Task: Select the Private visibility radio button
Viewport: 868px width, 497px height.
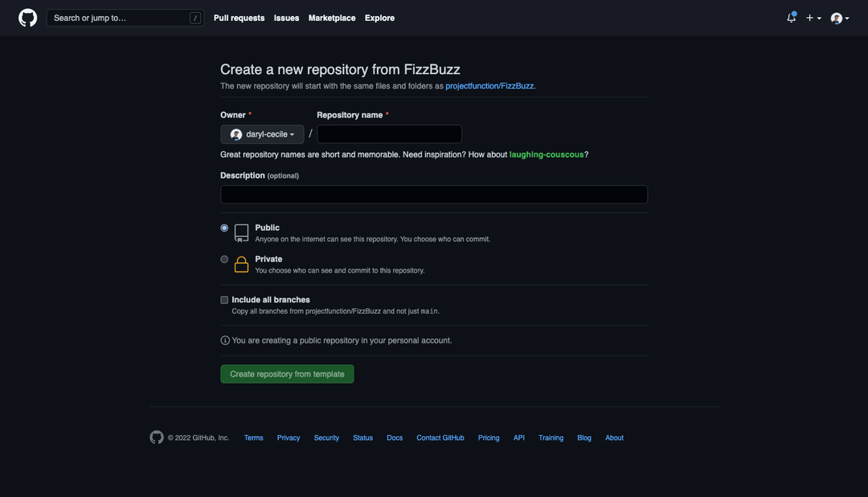Action: tap(224, 259)
